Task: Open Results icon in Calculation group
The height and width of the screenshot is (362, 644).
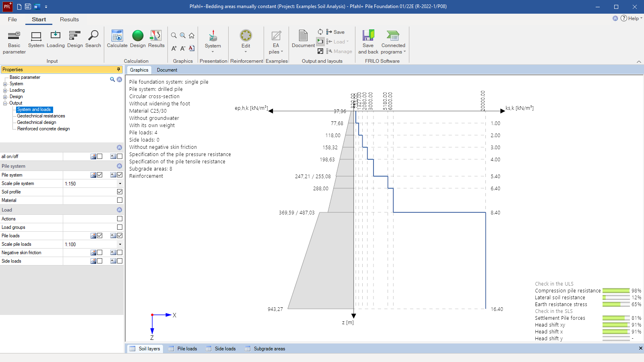Action: click(156, 39)
